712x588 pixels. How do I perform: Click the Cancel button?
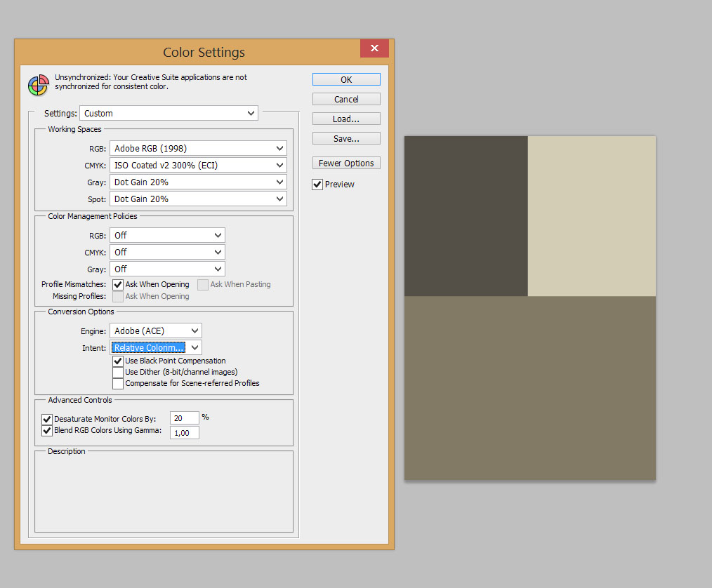tap(346, 99)
